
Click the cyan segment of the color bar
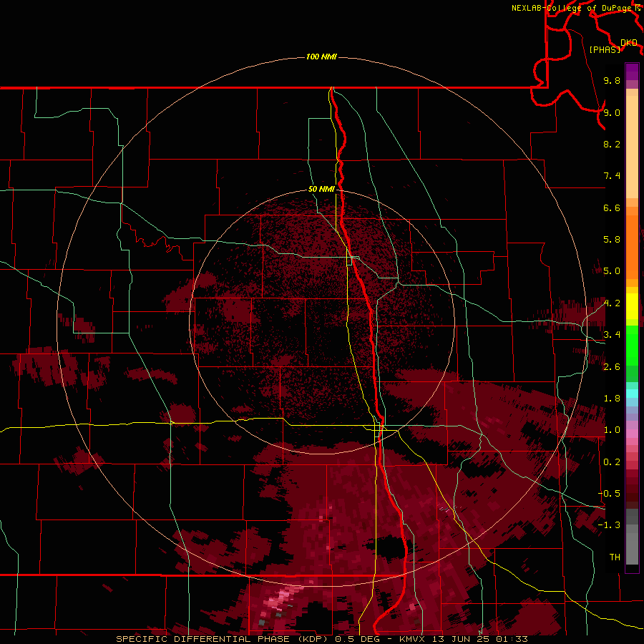coord(632,394)
